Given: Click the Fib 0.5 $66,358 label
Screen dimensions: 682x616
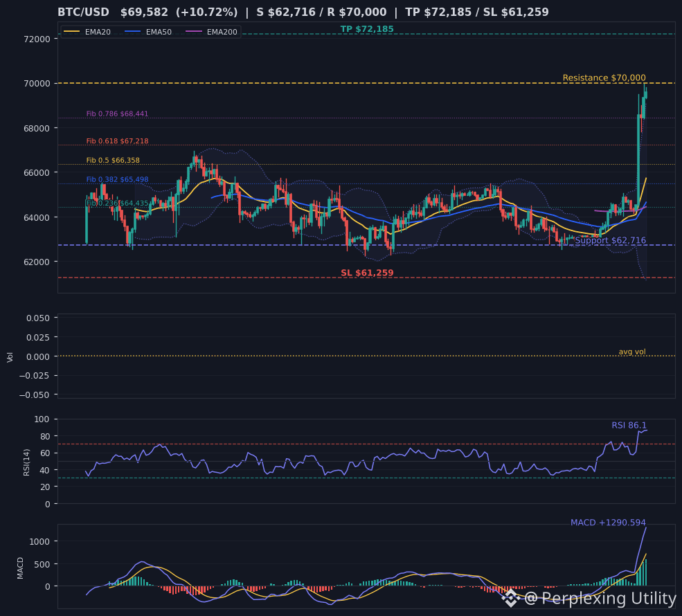Looking at the screenshot, I should point(113,161).
